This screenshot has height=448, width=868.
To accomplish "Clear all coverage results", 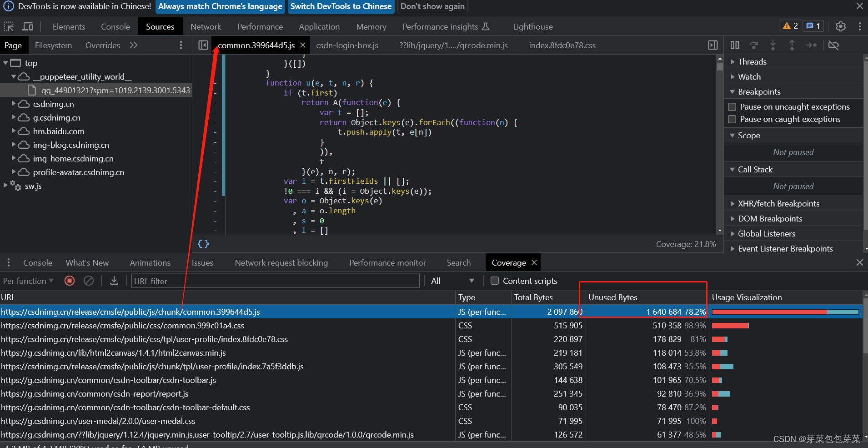I will 89,281.
